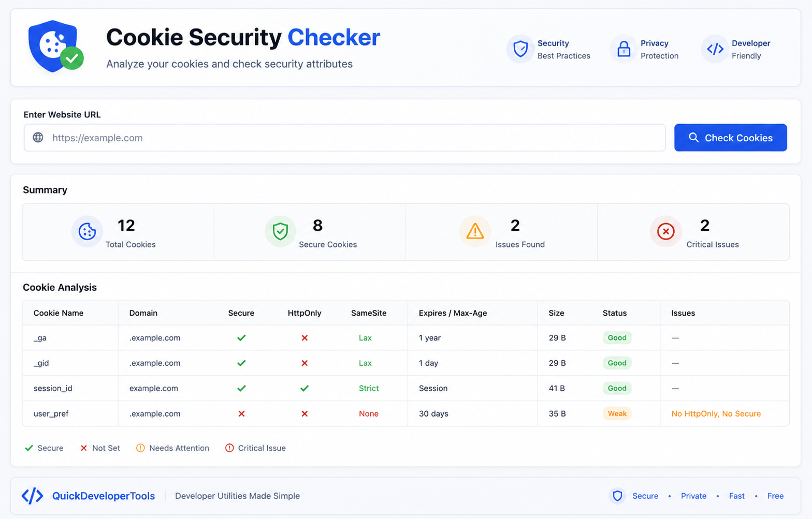Select the _ga cookie name cell
Screen dimensions: 812x519
[x=40, y=338]
